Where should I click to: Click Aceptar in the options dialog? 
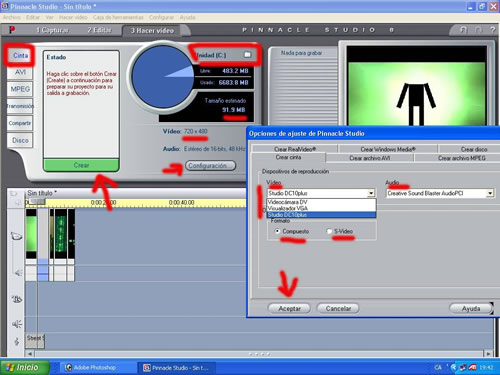(x=289, y=308)
